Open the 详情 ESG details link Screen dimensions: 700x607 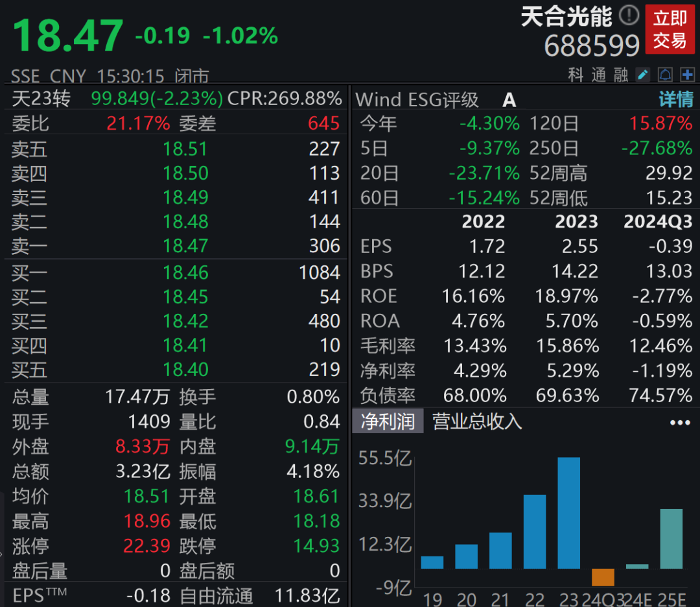click(x=676, y=99)
